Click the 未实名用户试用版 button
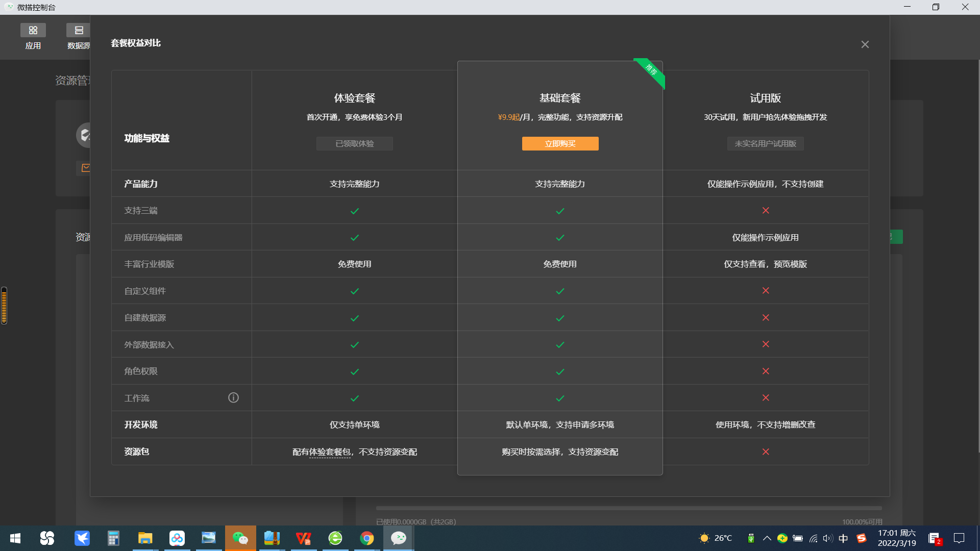 click(765, 144)
